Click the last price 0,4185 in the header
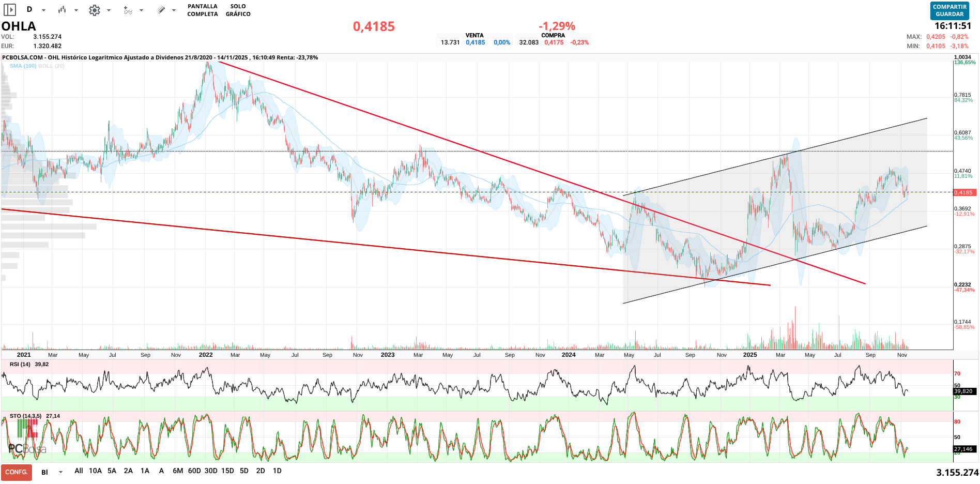 [374, 26]
